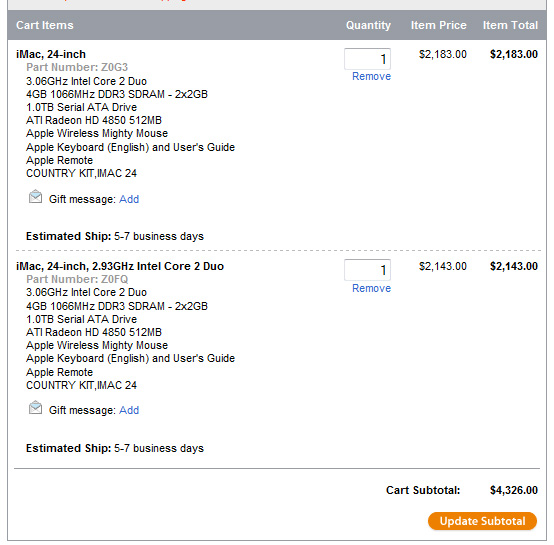Remove the first iMac from cart
Viewport: 554px width, 545px height.
coord(371,76)
